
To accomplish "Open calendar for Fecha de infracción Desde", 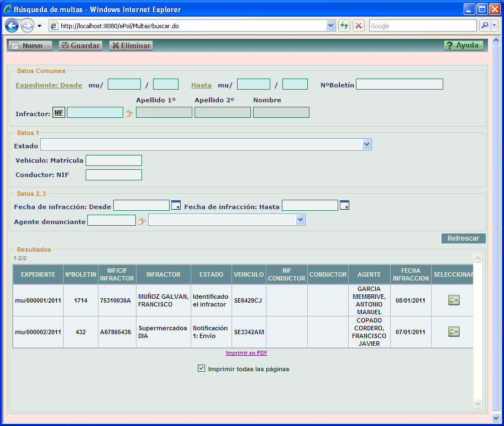I will [x=176, y=206].
